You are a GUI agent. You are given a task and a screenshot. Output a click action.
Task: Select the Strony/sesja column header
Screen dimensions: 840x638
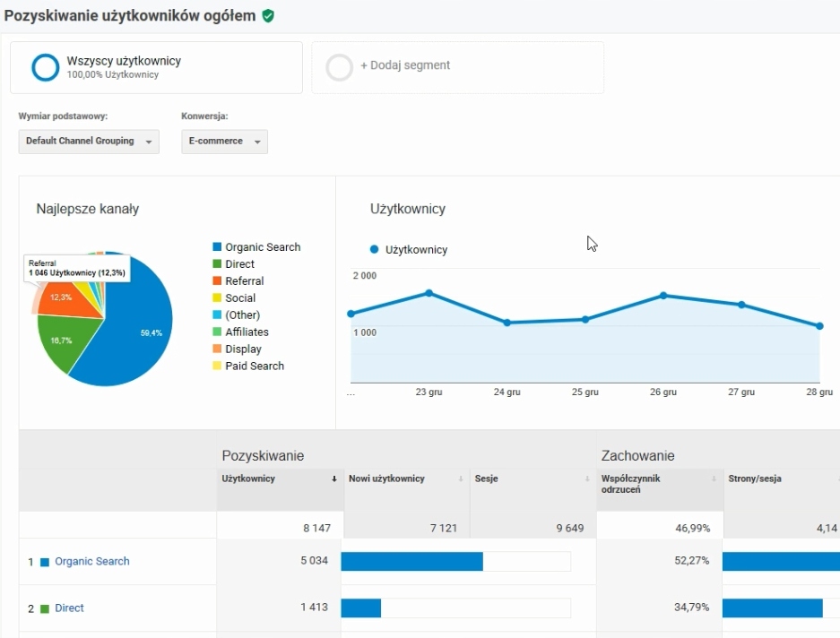[755, 479]
